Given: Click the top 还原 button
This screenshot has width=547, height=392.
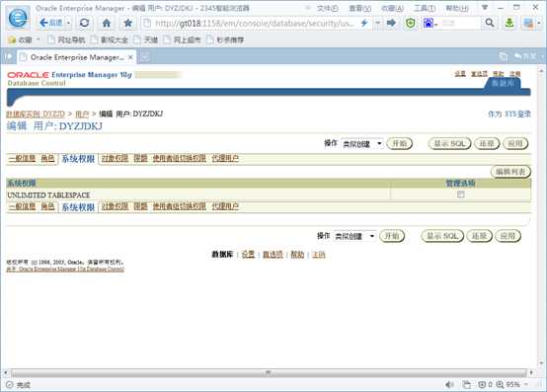Looking at the screenshot, I should point(487,144).
